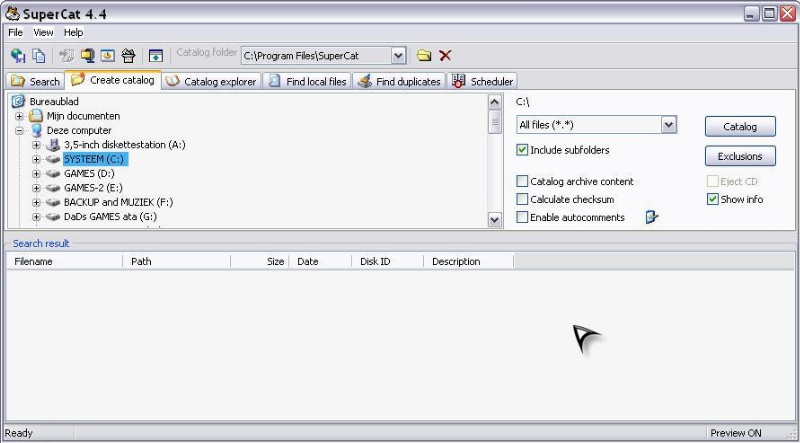Switch to the Catalog explorer tab
This screenshot has width=800, height=443.
211,81
